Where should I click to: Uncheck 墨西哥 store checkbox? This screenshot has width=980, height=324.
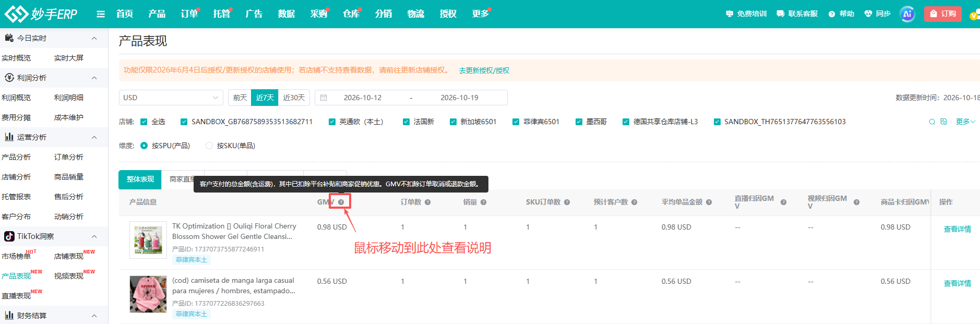(x=579, y=122)
